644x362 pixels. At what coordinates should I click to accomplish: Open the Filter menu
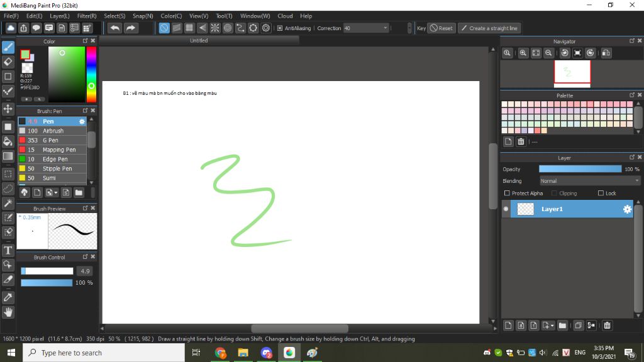[x=87, y=16]
